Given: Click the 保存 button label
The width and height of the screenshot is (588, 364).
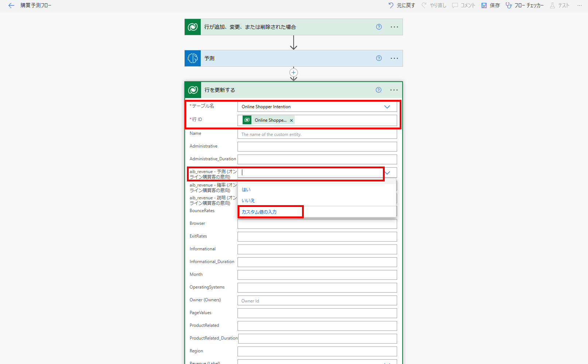Looking at the screenshot, I should 495,5.
